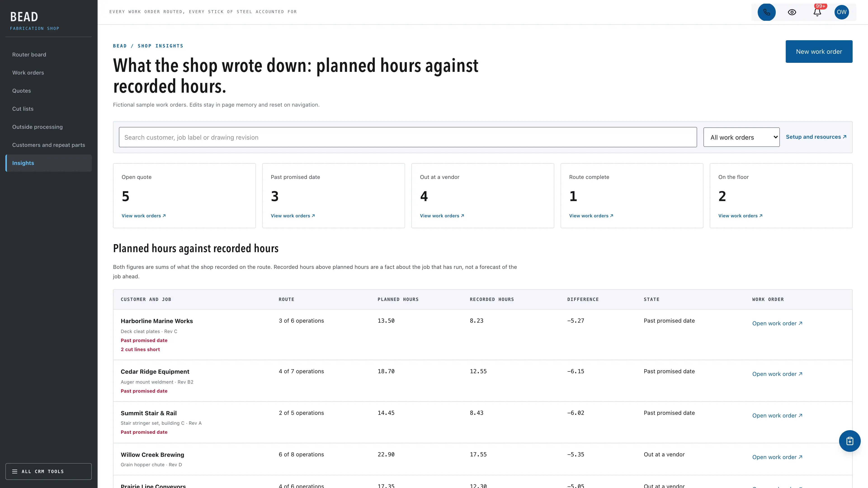The image size is (868, 488).
Task: Click the BEAD Fabrication Shop logo
Action: tap(34, 21)
